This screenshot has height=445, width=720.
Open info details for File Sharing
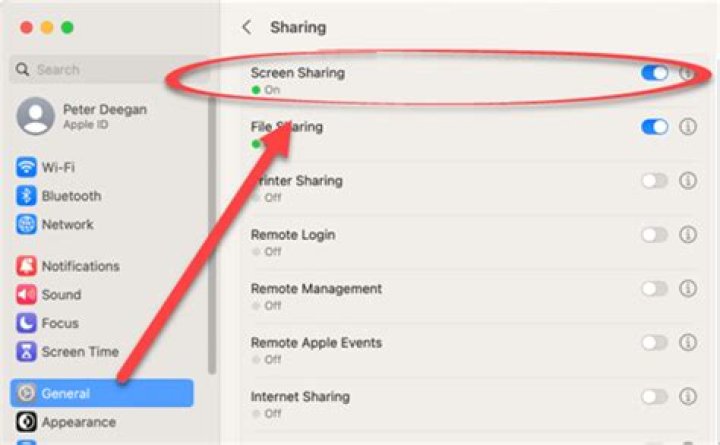tap(688, 127)
